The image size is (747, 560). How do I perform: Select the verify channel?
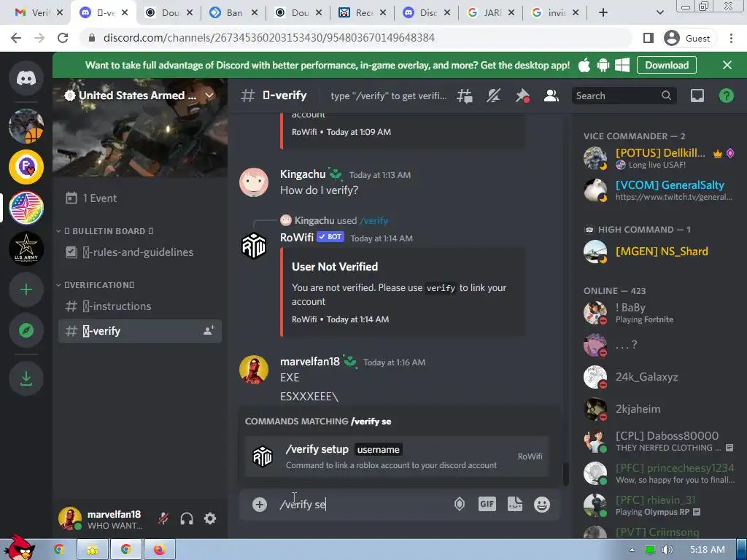click(x=139, y=331)
